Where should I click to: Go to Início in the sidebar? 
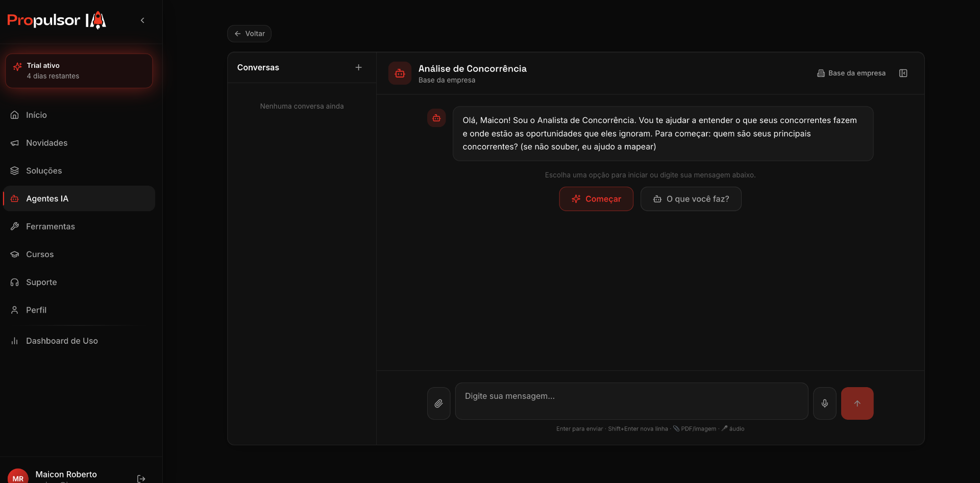[79, 115]
